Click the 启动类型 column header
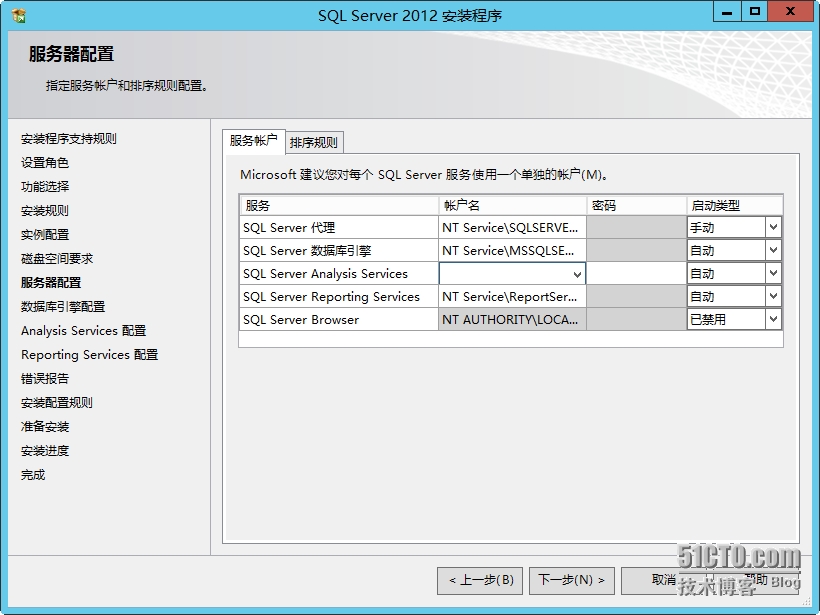 coord(735,206)
